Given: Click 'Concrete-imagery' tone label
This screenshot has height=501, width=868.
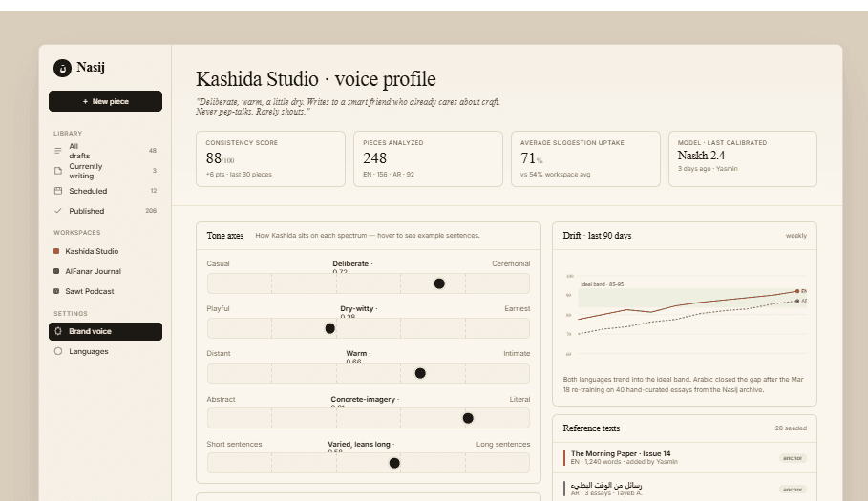Looking at the screenshot, I should pyautogui.click(x=363, y=399).
